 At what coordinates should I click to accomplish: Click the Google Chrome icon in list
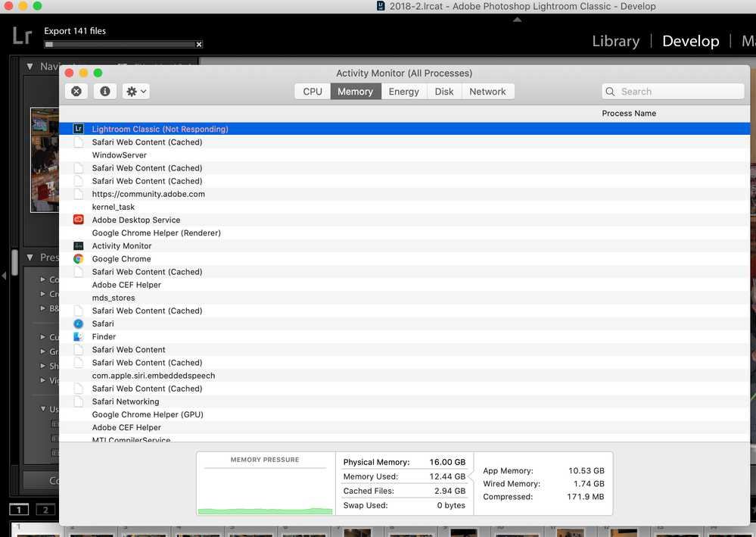point(78,259)
